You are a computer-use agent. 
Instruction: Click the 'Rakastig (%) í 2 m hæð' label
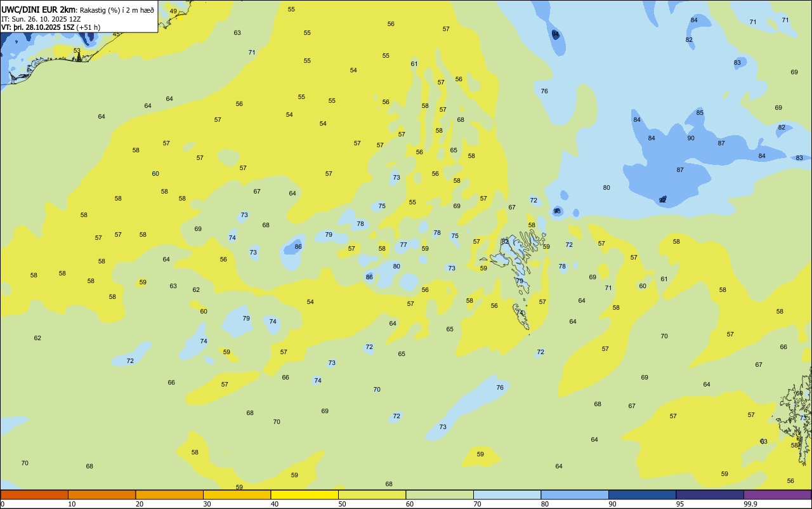coord(117,10)
